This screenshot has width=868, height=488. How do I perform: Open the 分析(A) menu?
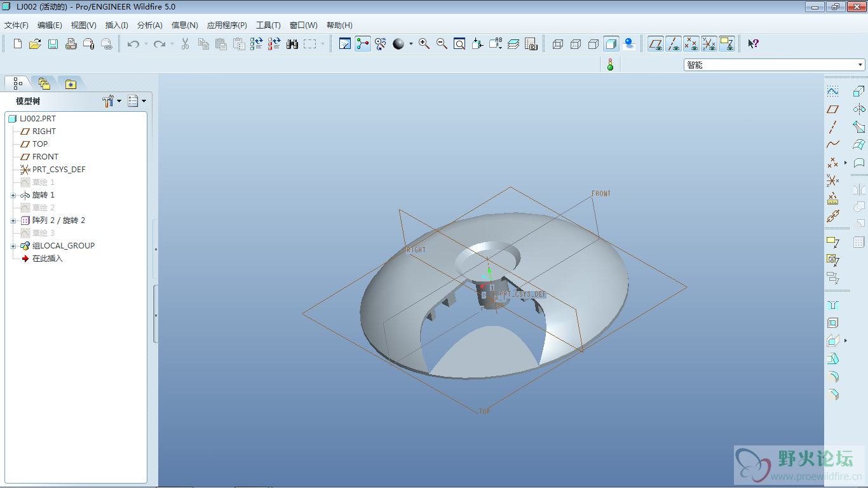point(150,25)
